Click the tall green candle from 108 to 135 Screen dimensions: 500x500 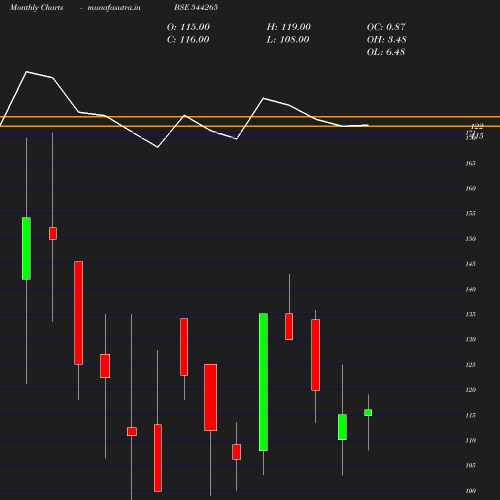coord(263,382)
